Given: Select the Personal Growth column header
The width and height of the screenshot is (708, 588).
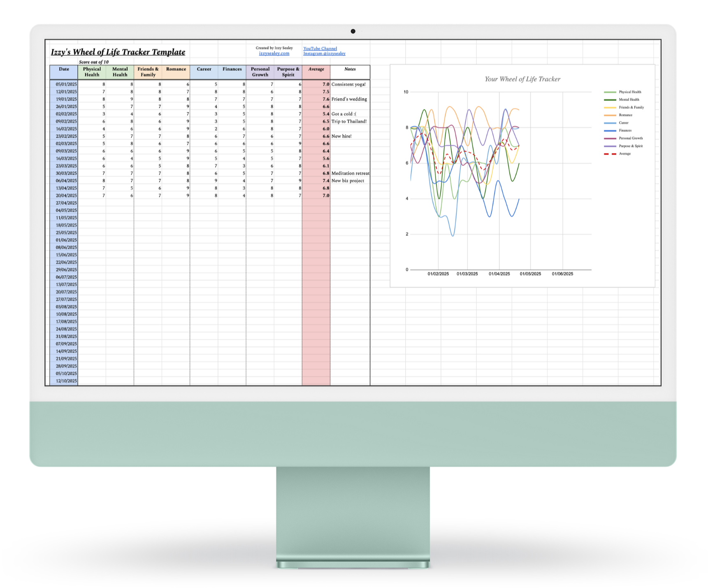Looking at the screenshot, I should [x=260, y=72].
